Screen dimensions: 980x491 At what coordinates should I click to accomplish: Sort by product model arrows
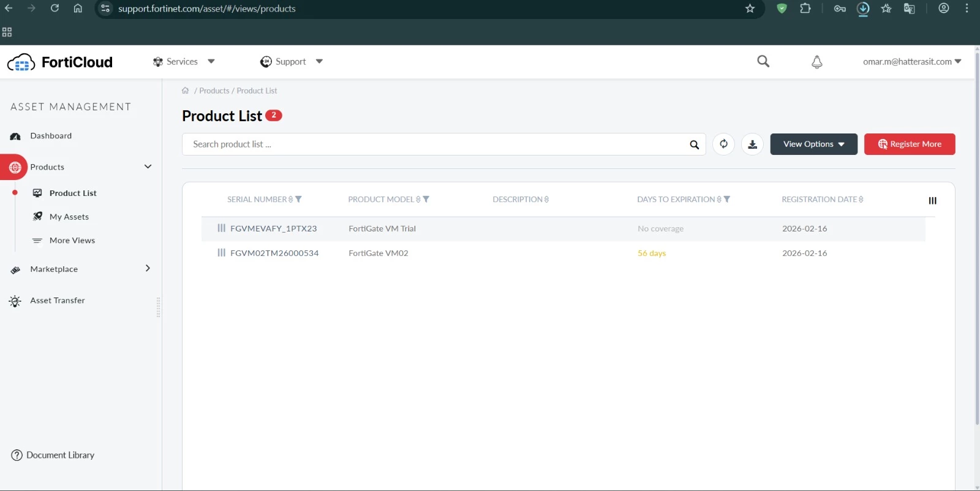(x=418, y=200)
